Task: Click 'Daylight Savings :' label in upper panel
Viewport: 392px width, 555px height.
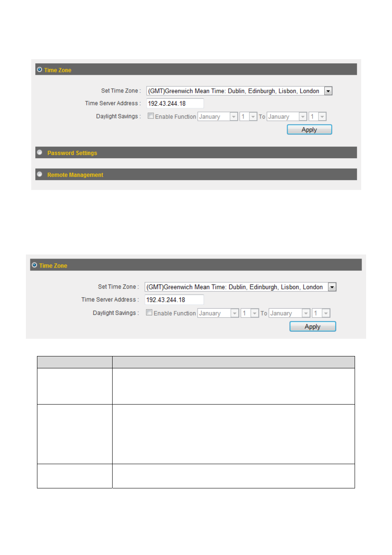Action: pyautogui.click(x=118, y=116)
